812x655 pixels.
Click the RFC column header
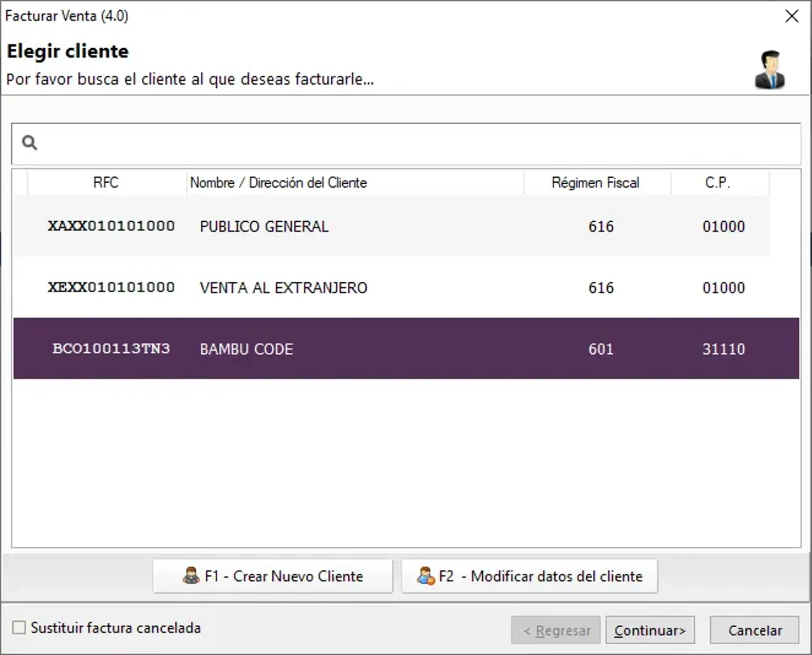point(106,183)
